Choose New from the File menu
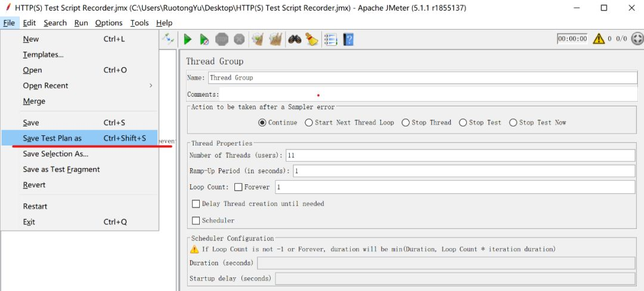The width and height of the screenshot is (644, 291). click(x=79, y=39)
